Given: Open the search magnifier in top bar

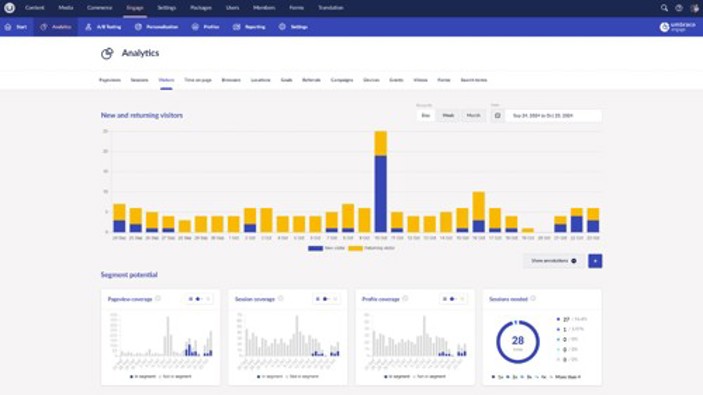Looking at the screenshot, I should pos(664,8).
